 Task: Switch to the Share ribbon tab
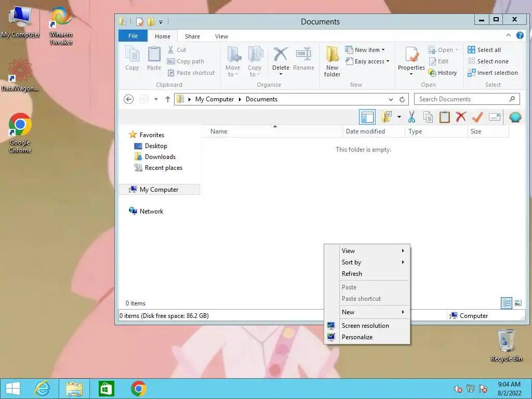tap(192, 36)
